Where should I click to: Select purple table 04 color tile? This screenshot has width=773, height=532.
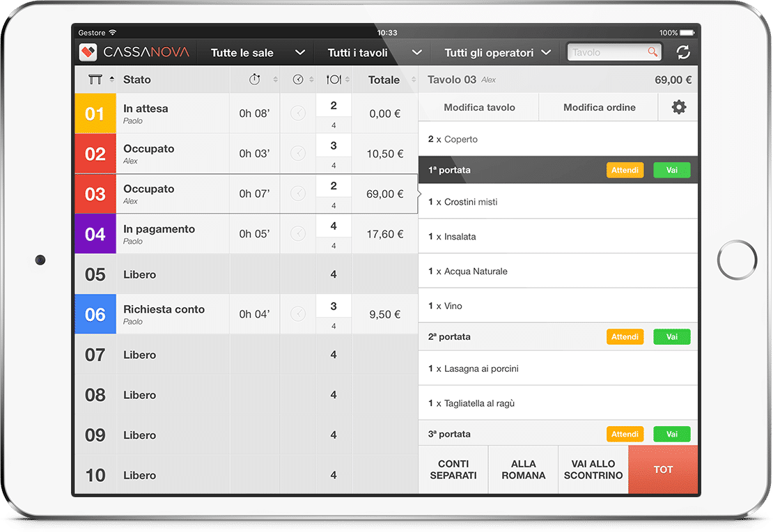[x=95, y=234]
